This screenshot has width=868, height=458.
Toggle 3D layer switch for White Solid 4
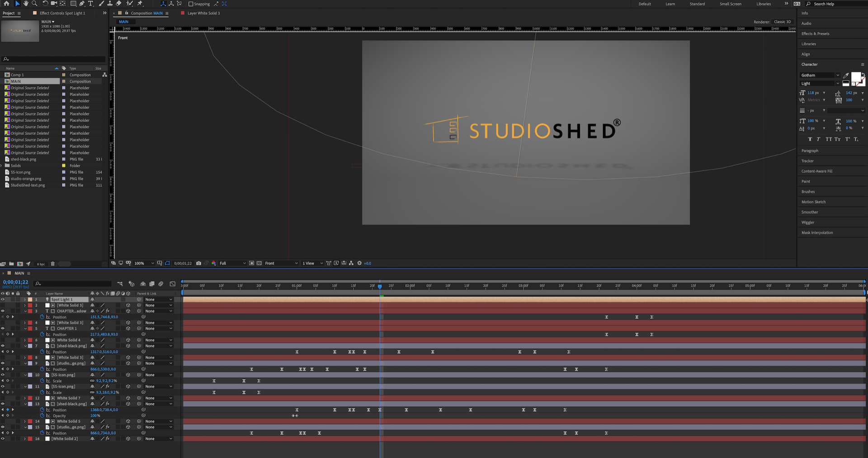[x=128, y=340]
